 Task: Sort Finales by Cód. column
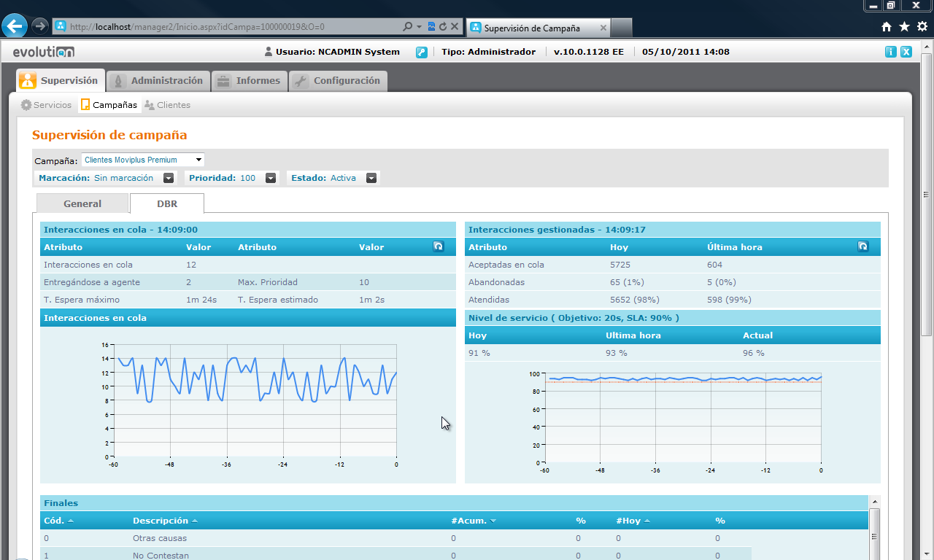[58, 521]
